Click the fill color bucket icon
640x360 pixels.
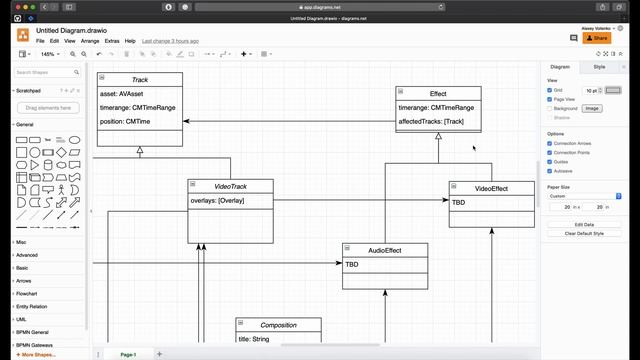[x=169, y=54]
